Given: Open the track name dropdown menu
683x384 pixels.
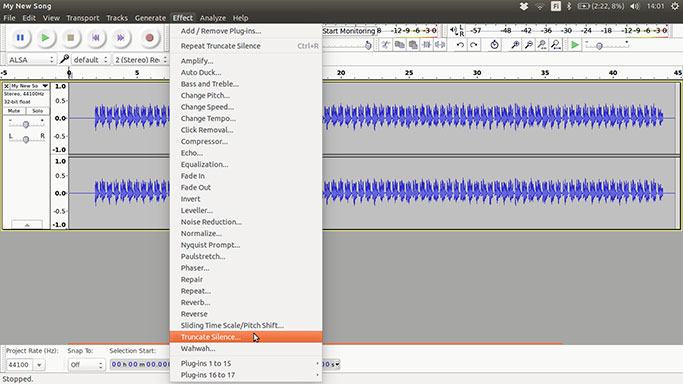Looking at the screenshot, I should tap(45, 86).
